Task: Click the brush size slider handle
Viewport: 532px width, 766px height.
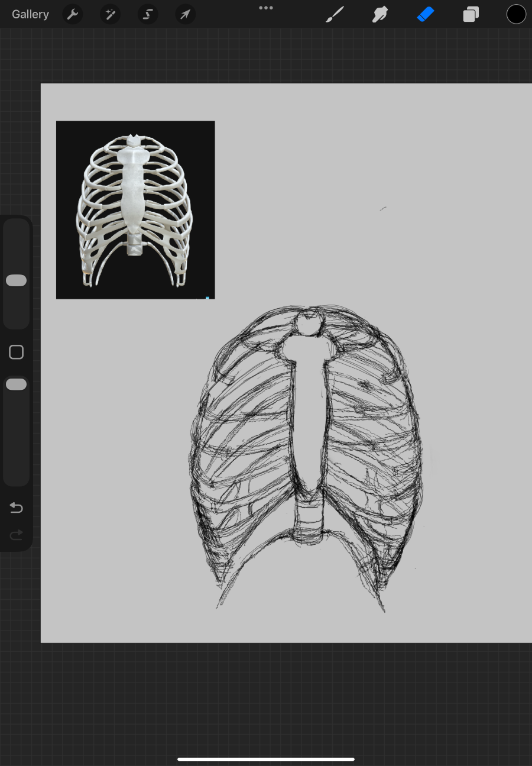Action: coord(17,280)
